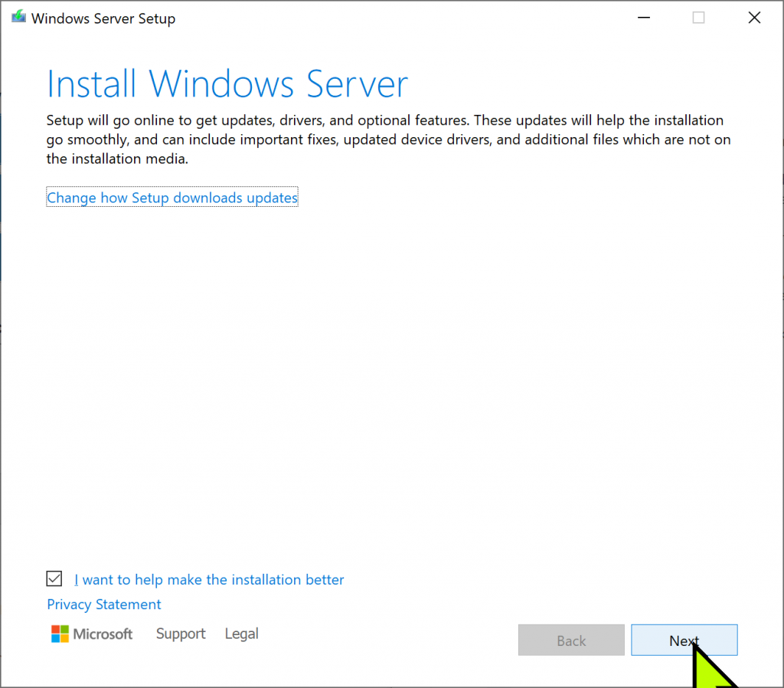Click the greyed-out maximize button

(x=698, y=18)
